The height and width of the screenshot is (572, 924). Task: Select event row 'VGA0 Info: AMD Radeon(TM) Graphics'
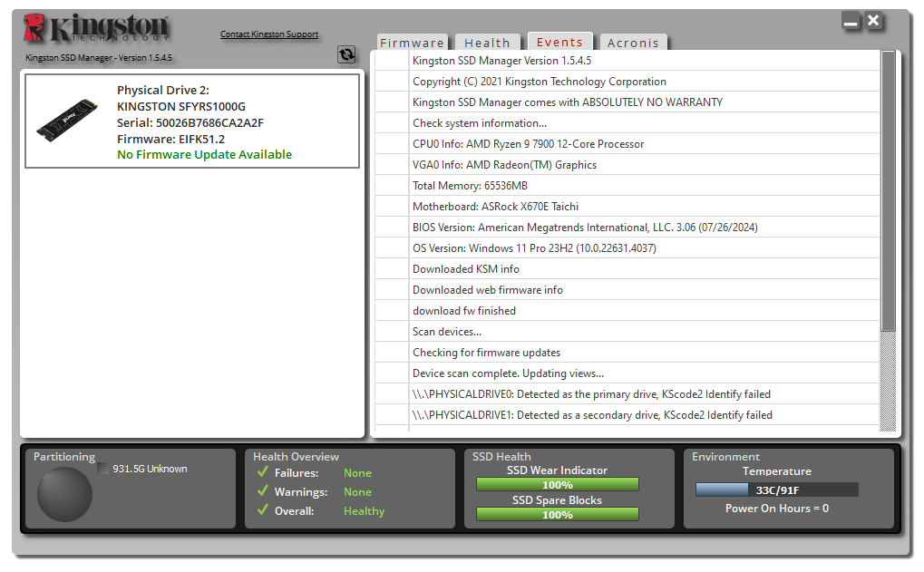tap(627, 165)
